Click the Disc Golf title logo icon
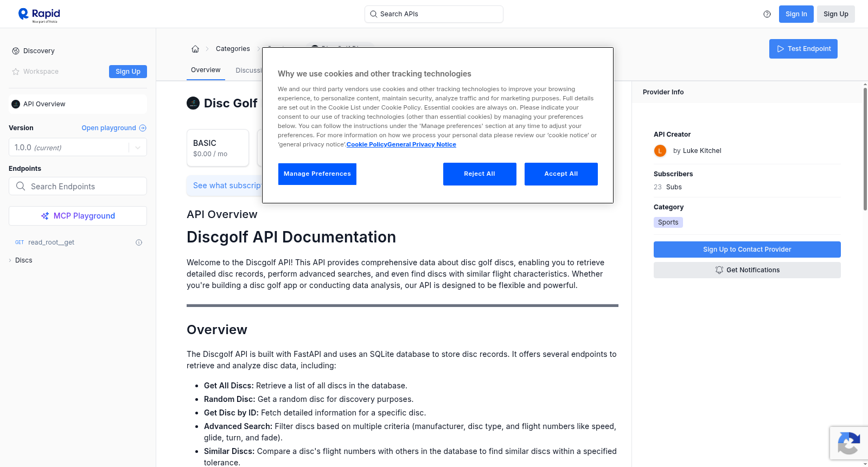 (x=193, y=103)
